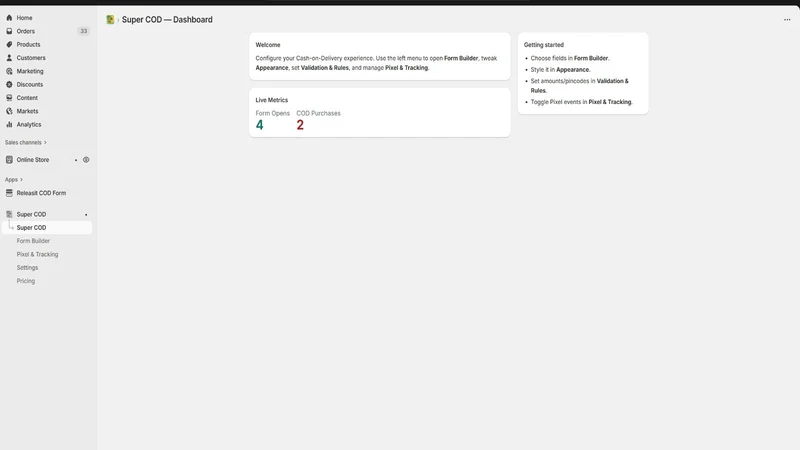Open Super COD Settings
800x450 pixels.
pyautogui.click(x=27, y=267)
